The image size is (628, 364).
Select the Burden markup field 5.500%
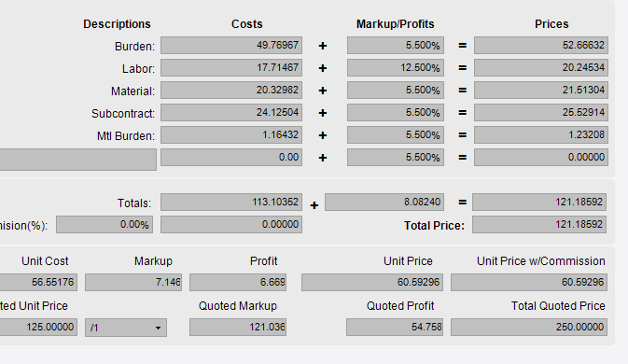(396, 45)
